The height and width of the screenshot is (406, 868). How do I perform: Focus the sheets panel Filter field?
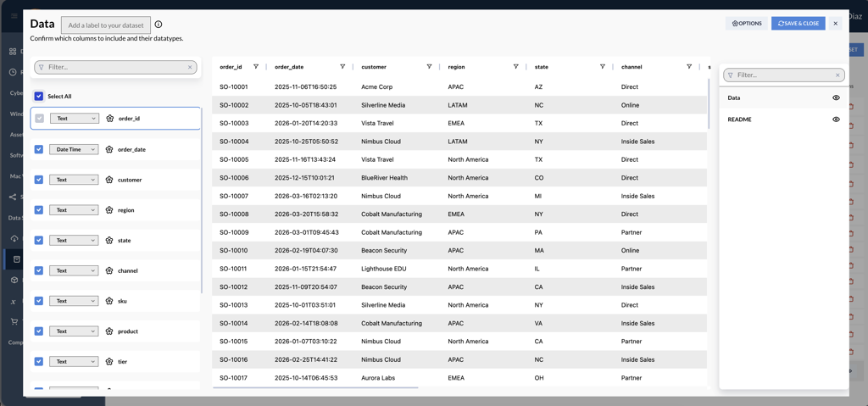[784, 75]
